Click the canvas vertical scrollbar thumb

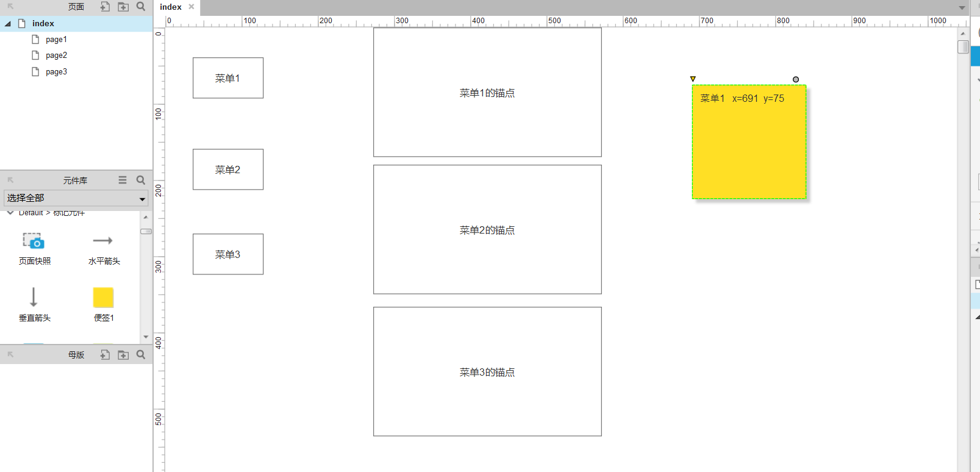[963, 47]
